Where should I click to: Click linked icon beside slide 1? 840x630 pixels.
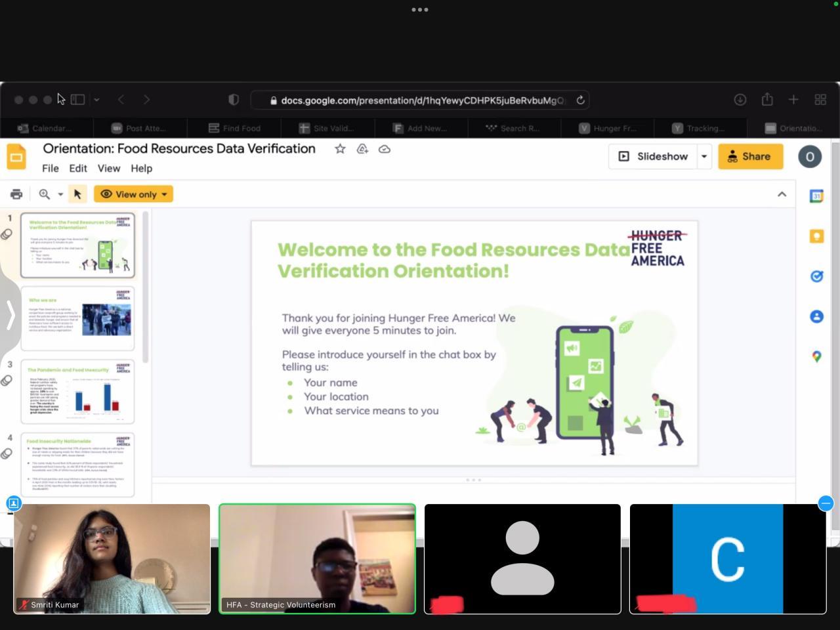[x=7, y=234]
